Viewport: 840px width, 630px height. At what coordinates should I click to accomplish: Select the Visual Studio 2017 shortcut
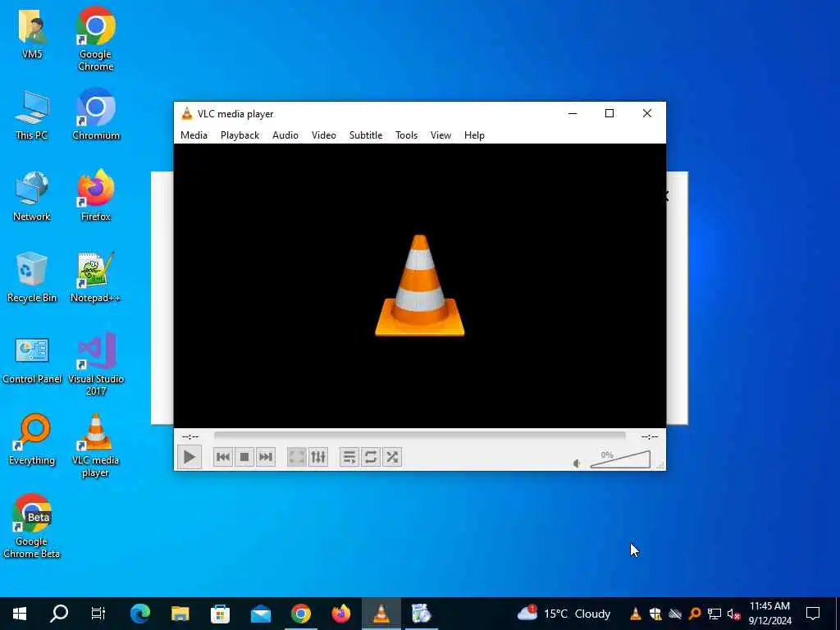point(96,363)
